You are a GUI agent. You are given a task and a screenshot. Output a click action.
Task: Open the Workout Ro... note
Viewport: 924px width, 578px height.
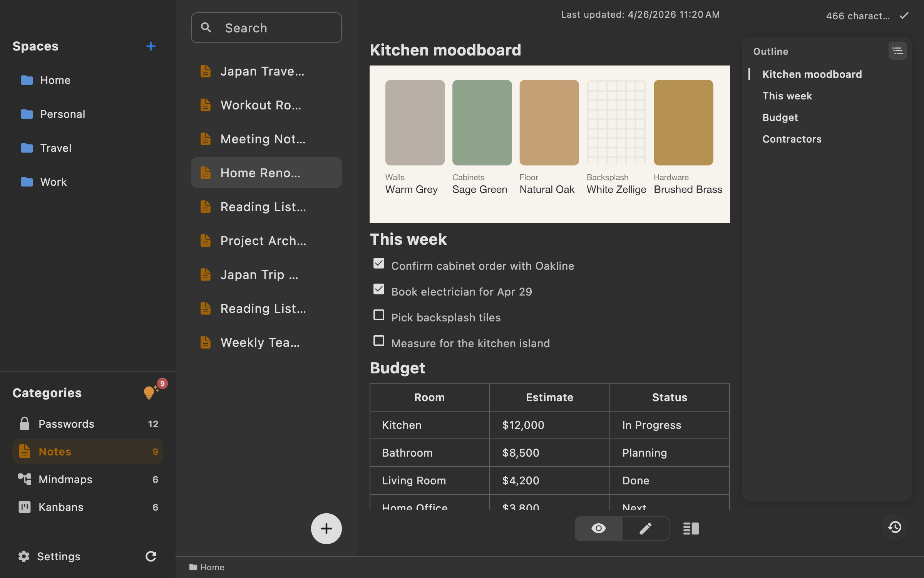click(x=266, y=105)
